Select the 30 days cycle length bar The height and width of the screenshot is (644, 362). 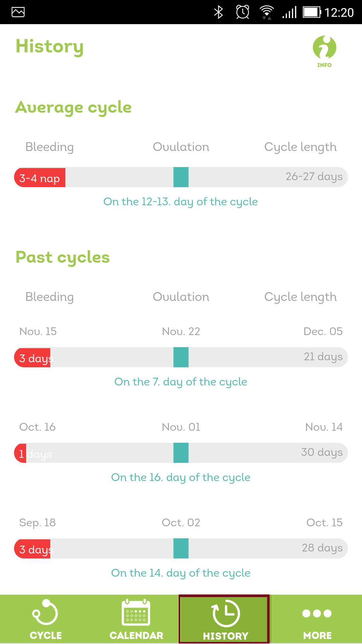point(181,453)
